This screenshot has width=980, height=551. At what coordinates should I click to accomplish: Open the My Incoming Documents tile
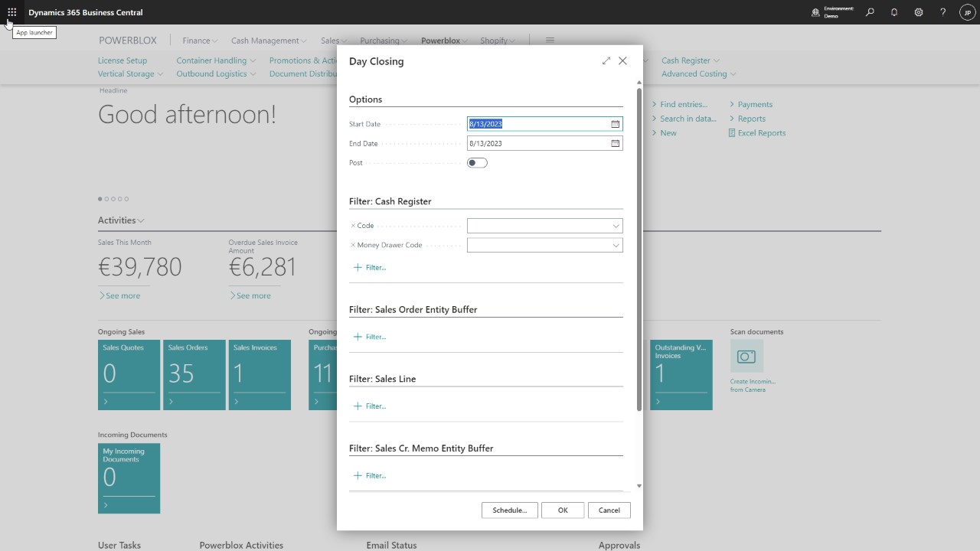(x=129, y=478)
